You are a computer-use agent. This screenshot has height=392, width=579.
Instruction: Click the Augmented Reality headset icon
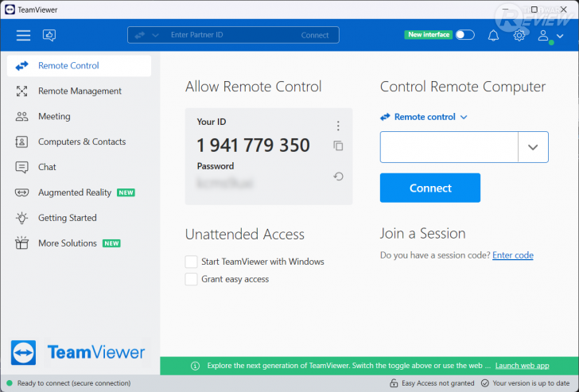[21, 192]
